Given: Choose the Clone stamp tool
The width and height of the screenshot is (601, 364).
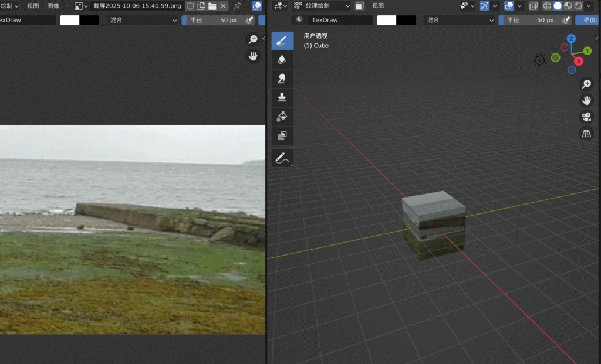Looking at the screenshot, I should 282,97.
